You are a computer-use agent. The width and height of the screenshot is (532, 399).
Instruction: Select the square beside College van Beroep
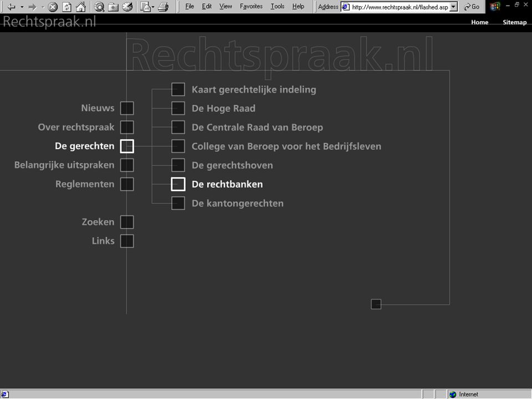[178, 146]
